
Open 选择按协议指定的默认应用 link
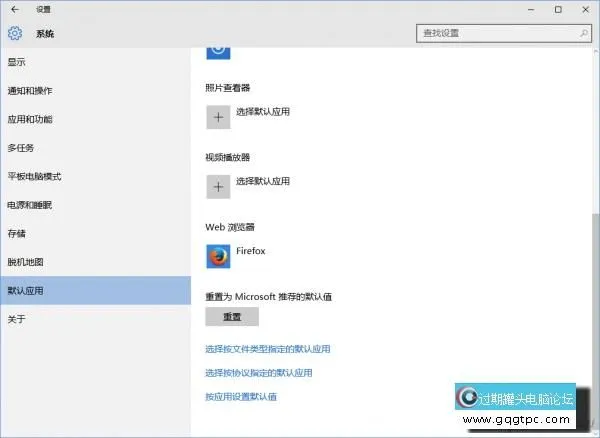pos(258,373)
